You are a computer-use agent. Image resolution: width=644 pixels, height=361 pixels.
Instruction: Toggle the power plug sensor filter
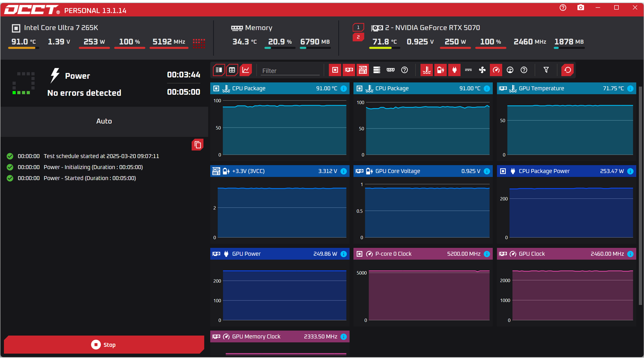coord(454,70)
